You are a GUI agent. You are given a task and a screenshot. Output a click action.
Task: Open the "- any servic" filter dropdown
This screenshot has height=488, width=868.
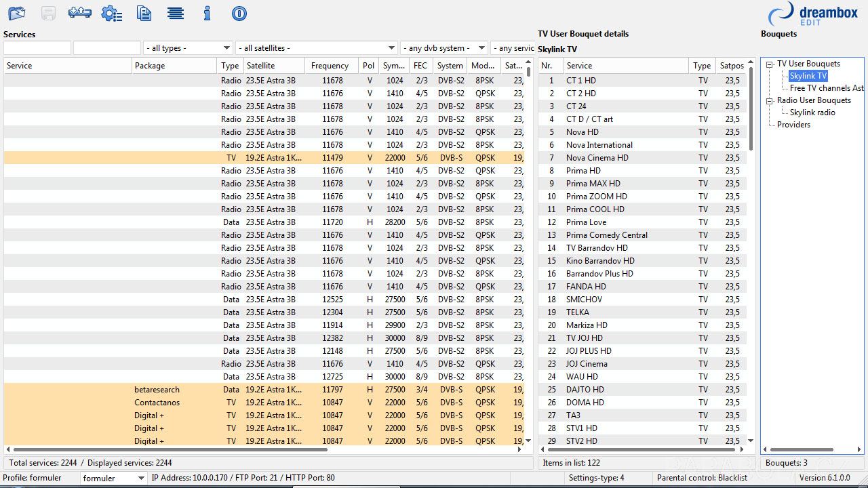[x=513, y=48]
